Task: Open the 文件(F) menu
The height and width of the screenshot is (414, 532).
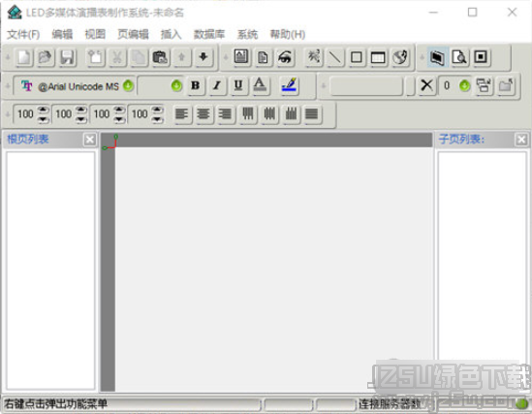Action: point(23,34)
